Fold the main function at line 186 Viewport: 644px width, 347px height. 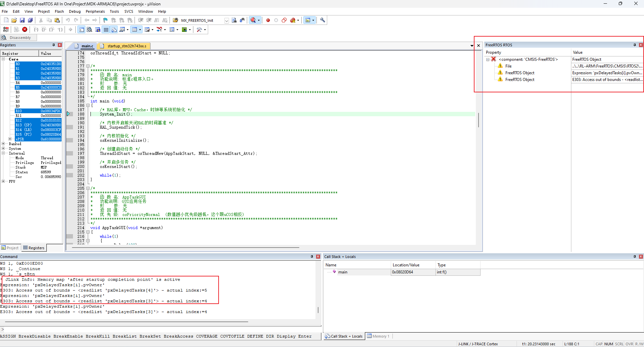[x=88, y=105]
